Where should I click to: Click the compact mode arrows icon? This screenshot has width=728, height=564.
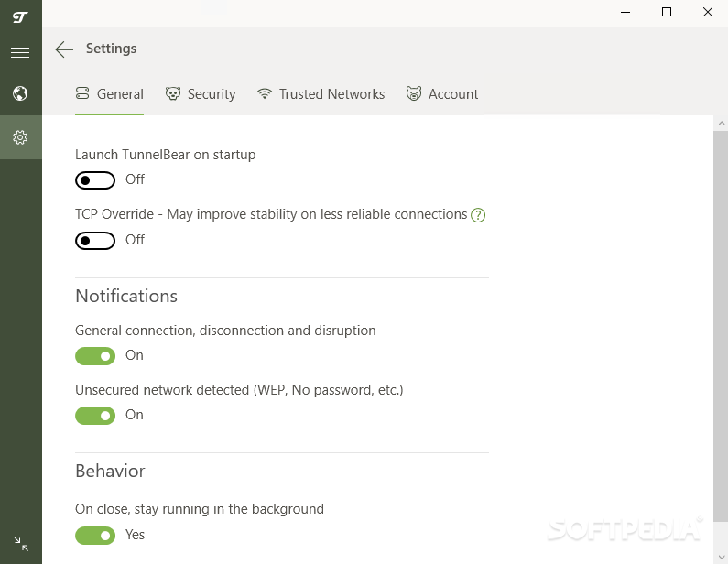(x=21, y=544)
